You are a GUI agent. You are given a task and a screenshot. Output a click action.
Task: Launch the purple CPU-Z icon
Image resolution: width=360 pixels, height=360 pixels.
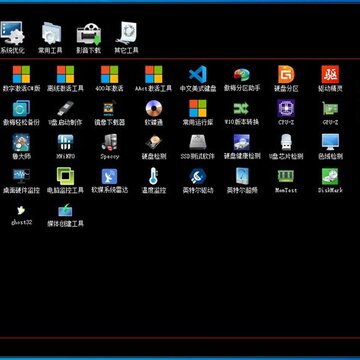(x=286, y=113)
